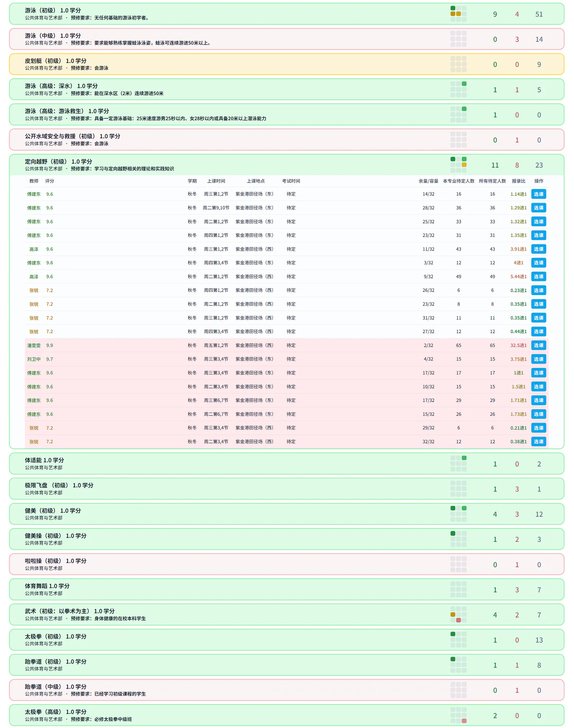Expand the 极限飞盘（初级）course card
Image resolution: width=574 pixels, height=728 pixels.
287,489
